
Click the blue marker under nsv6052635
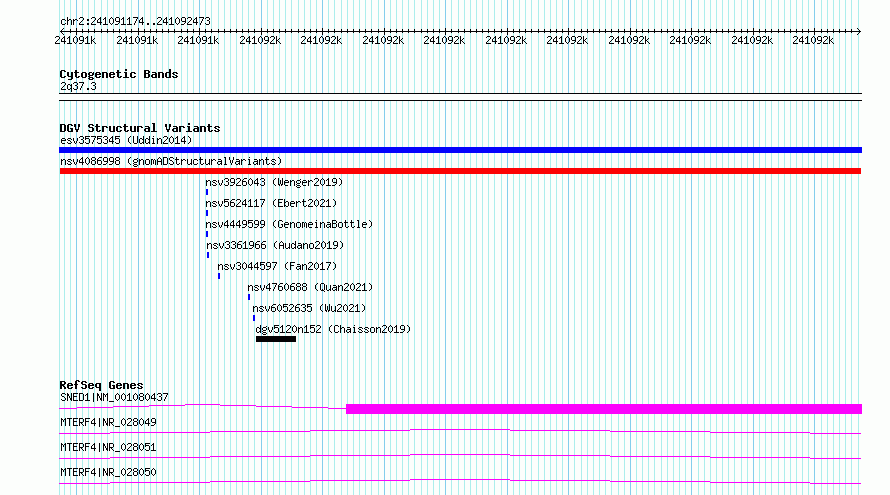click(x=254, y=318)
